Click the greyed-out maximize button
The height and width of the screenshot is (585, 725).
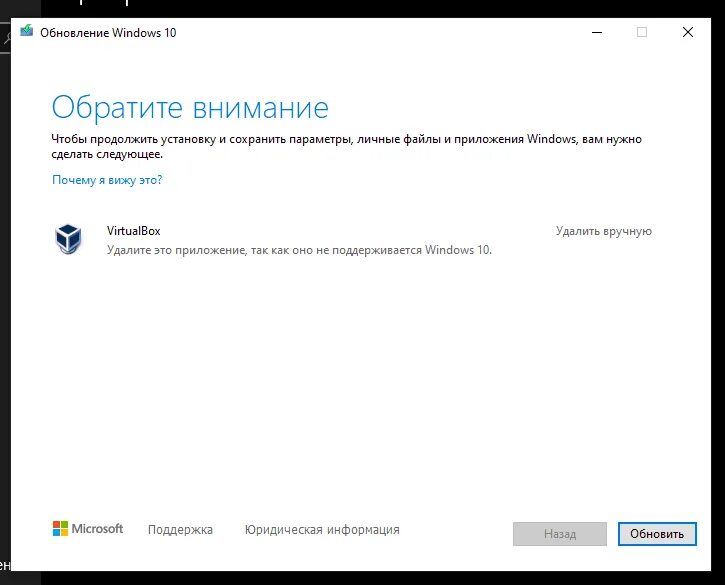(x=642, y=32)
